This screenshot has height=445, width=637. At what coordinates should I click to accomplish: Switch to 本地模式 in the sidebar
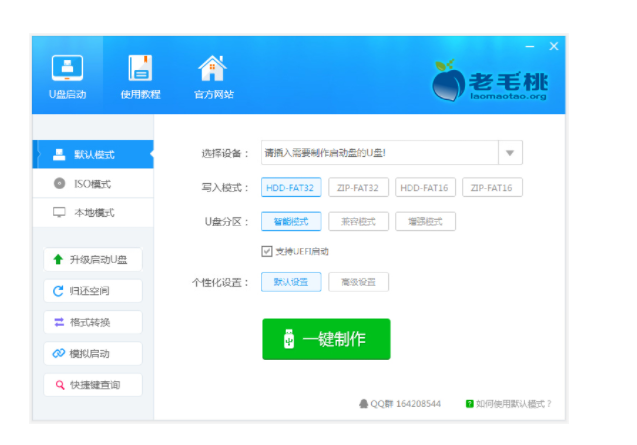coord(93,213)
